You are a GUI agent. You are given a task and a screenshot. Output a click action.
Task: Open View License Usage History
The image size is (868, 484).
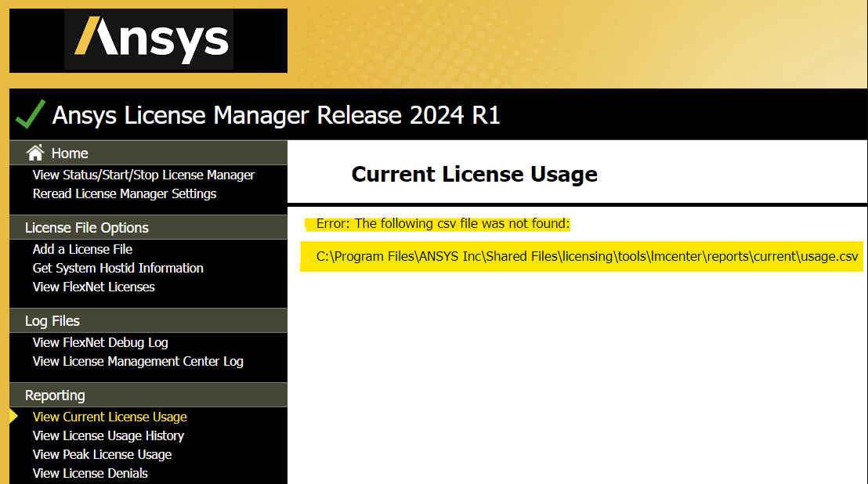108,435
